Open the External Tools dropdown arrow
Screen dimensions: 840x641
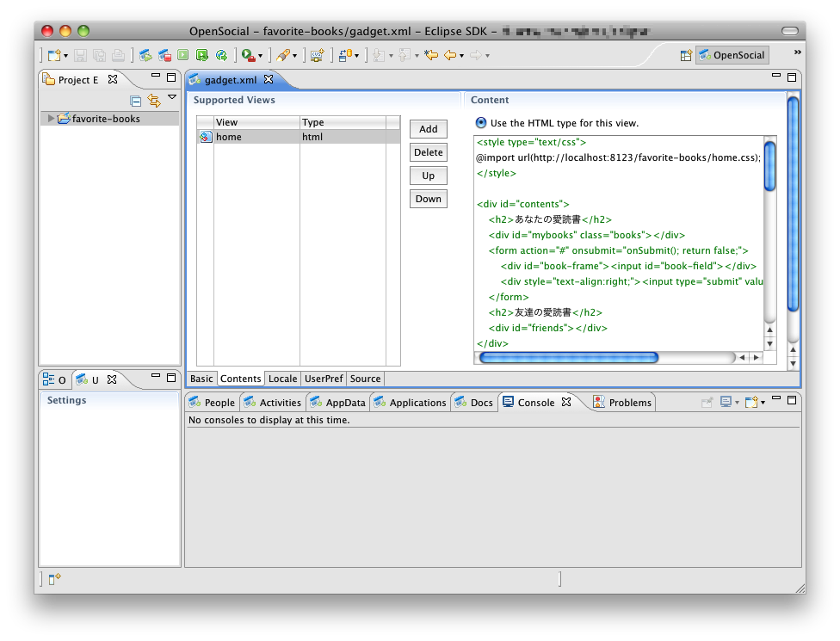tap(261, 56)
